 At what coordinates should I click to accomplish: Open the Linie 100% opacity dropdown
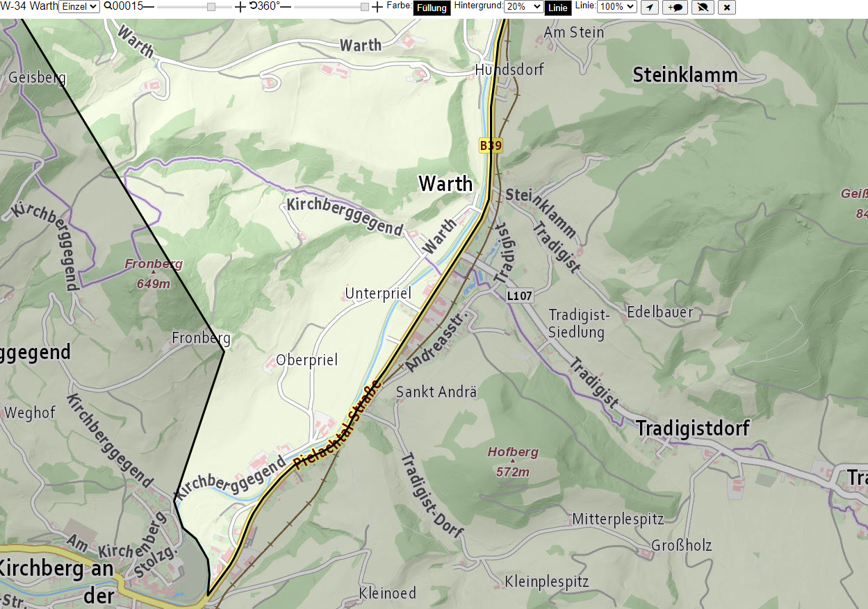click(x=616, y=7)
